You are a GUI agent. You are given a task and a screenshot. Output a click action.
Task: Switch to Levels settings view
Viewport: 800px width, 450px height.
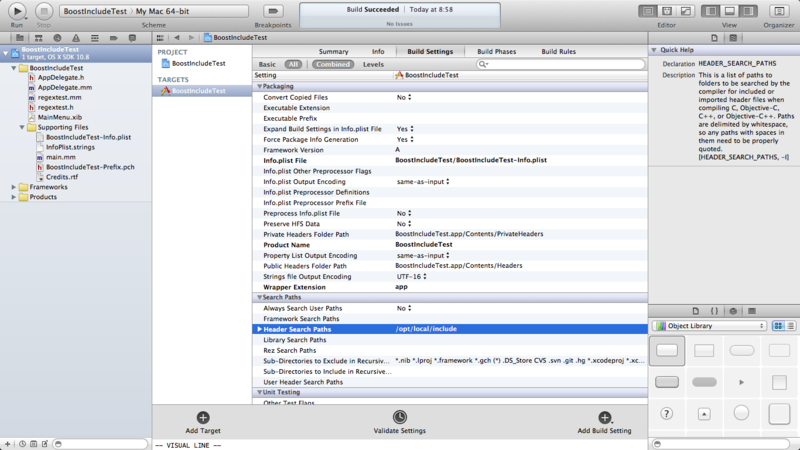tap(373, 64)
